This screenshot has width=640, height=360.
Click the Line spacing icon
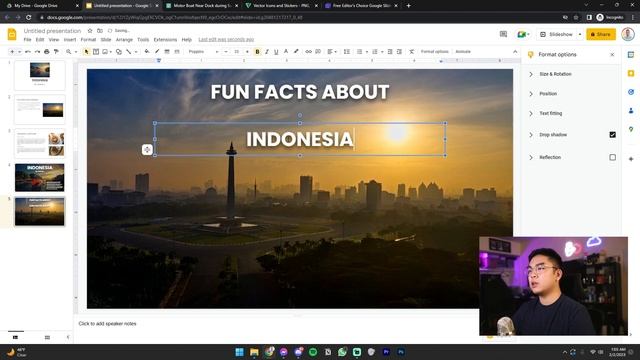click(x=347, y=52)
